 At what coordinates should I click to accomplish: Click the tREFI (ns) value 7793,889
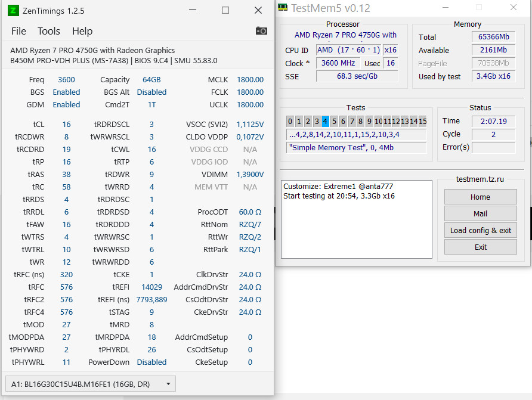coord(151,300)
